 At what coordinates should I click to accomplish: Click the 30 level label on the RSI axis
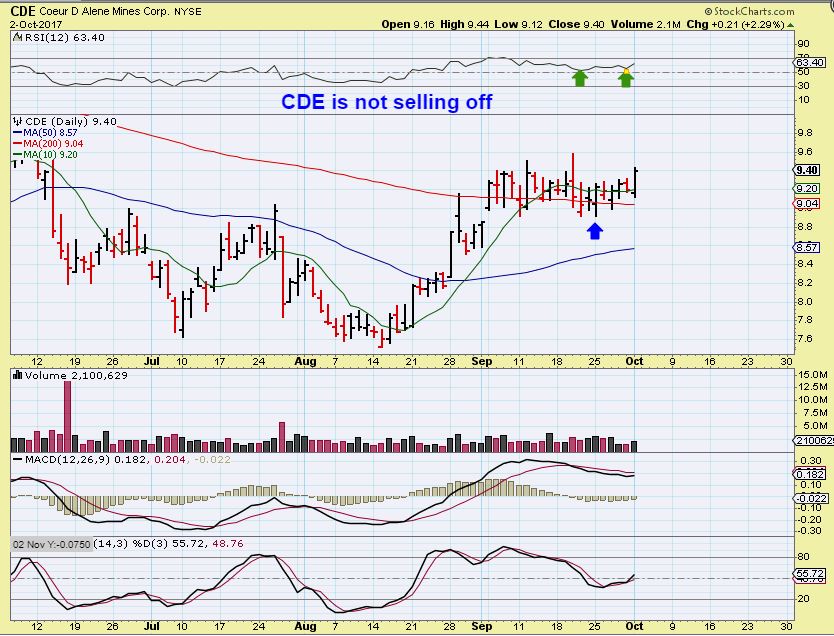[x=803, y=86]
